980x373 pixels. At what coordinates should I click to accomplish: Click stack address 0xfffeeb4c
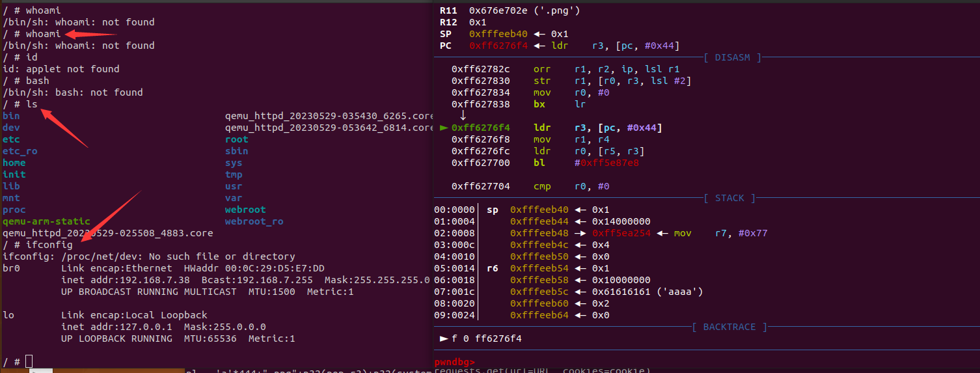pos(539,245)
